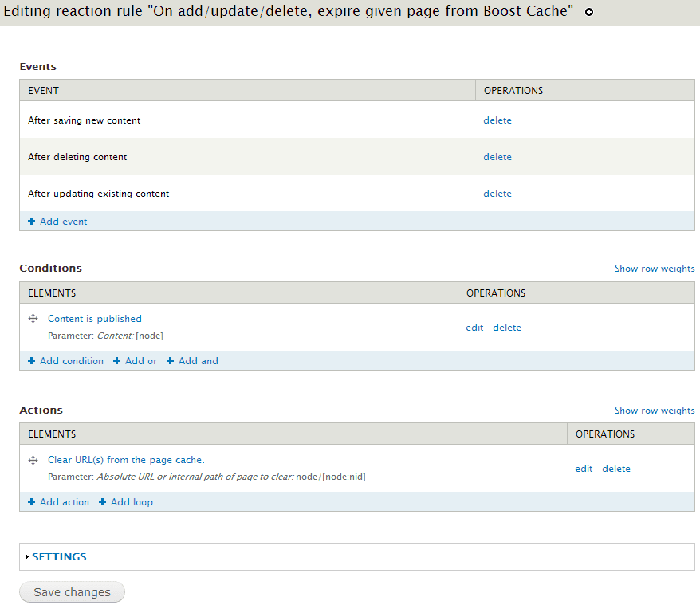Delete the "After deleting content" event
The width and height of the screenshot is (700, 609).
tap(497, 156)
